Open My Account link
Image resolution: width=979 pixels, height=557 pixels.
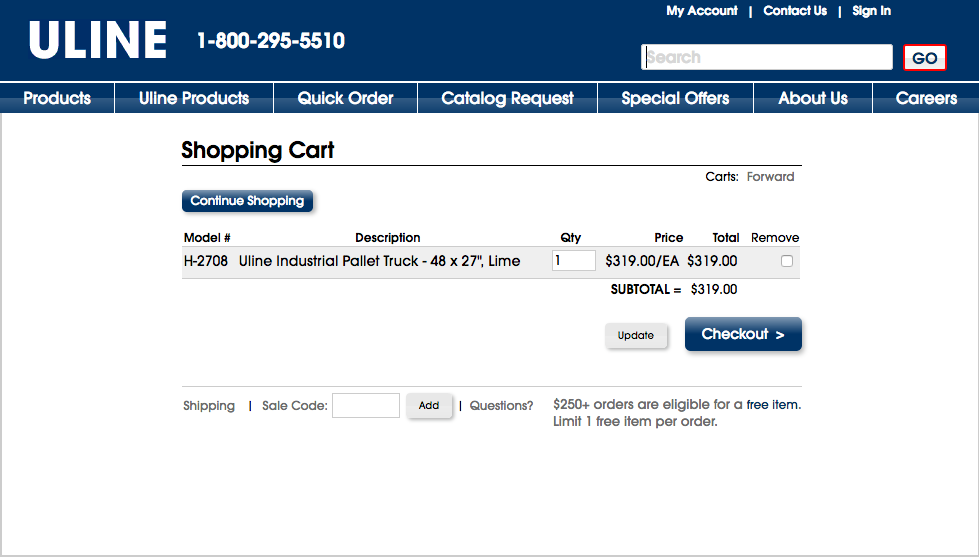point(702,11)
